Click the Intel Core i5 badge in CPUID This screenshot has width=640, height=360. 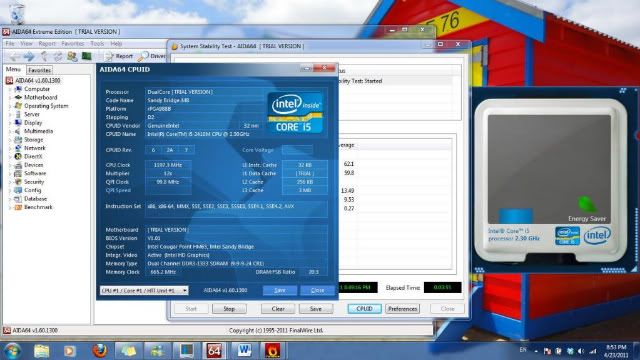click(x=295, y=113)
